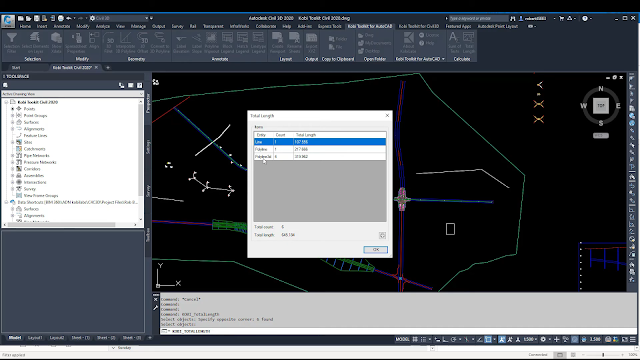Toggle ortho mode in status bar
The image size is (640, 360).
coord(445,339)
